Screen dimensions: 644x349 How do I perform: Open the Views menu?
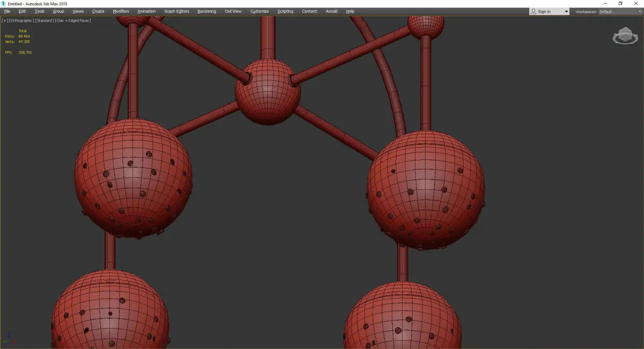coord(78,11)
